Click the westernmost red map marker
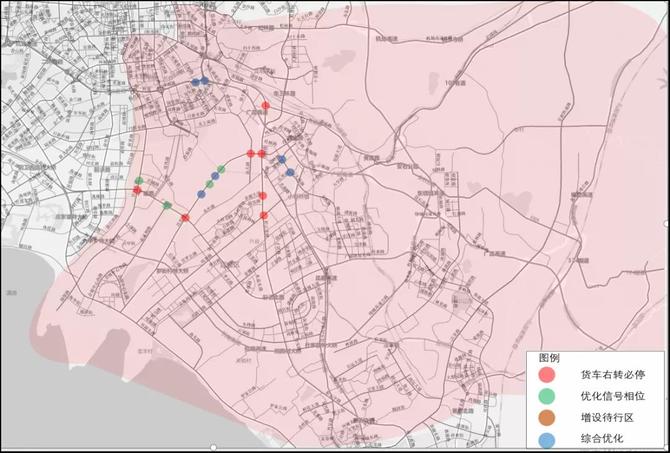 point(137,190)
